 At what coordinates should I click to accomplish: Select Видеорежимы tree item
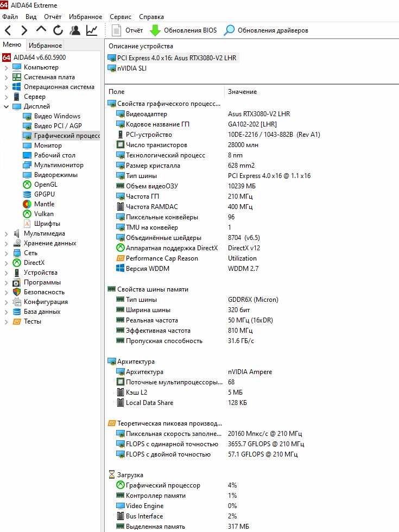tap(55, 175)
